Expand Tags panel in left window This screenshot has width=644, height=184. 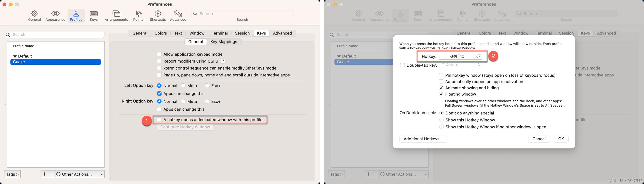[12, 174]
